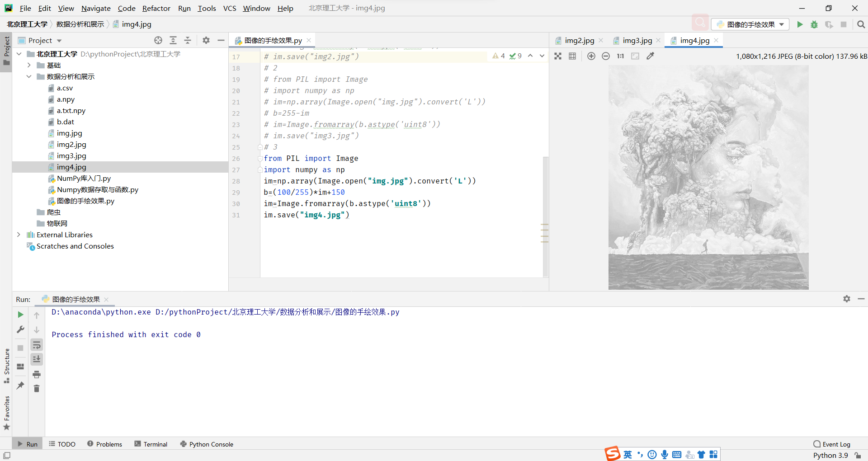This screenshot has height=461, width=868.
Task: Click the locate file target icon in Project panel
Action: click(158, 40)
